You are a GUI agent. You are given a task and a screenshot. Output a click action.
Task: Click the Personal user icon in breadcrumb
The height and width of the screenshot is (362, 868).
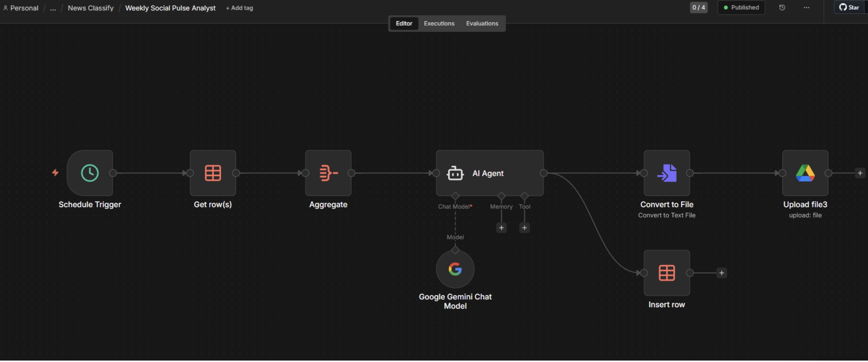(5, 8)
